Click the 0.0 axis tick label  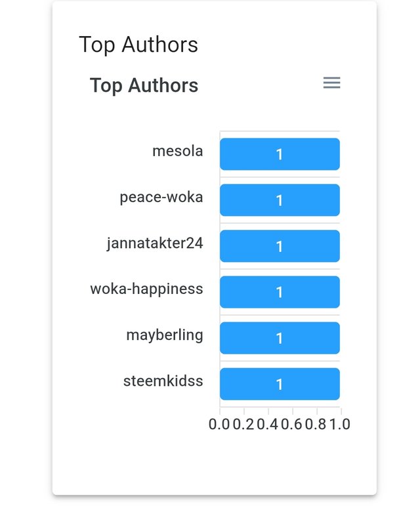[219, 424]
